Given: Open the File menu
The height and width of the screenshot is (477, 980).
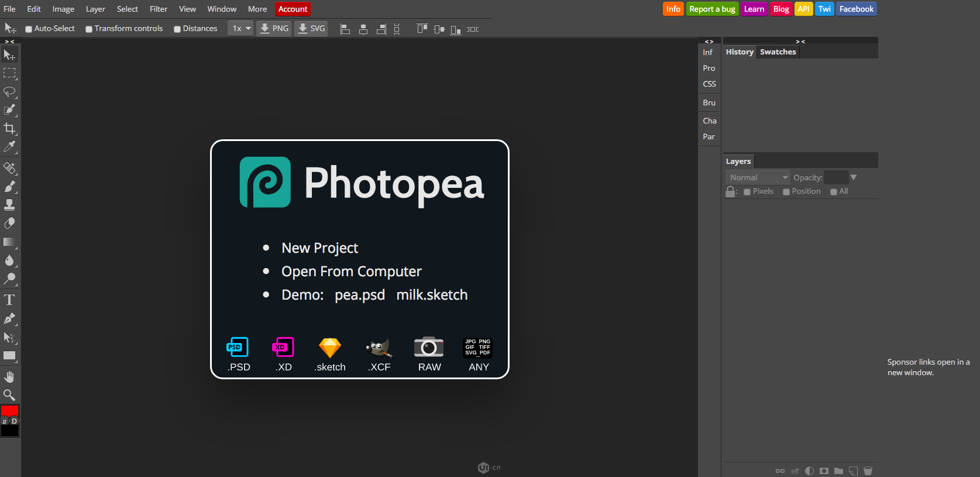Looking at the screenshot, I should coord(10,9).
